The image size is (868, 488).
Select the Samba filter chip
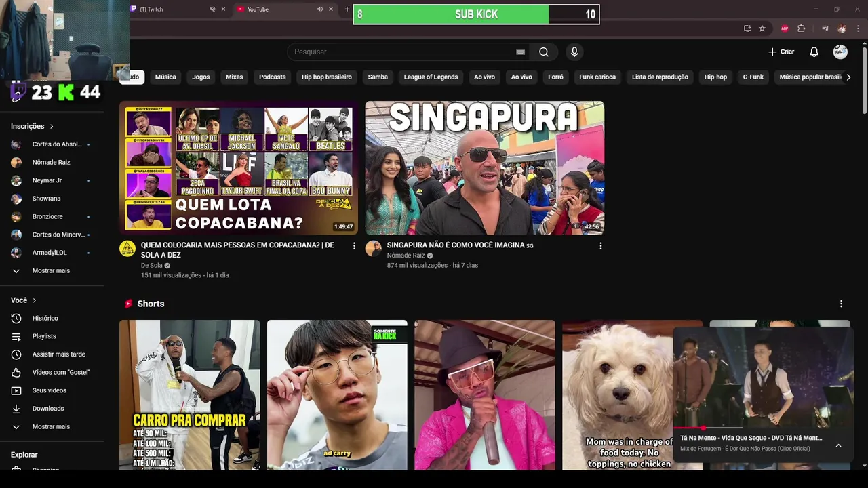(x=378, y=77)
